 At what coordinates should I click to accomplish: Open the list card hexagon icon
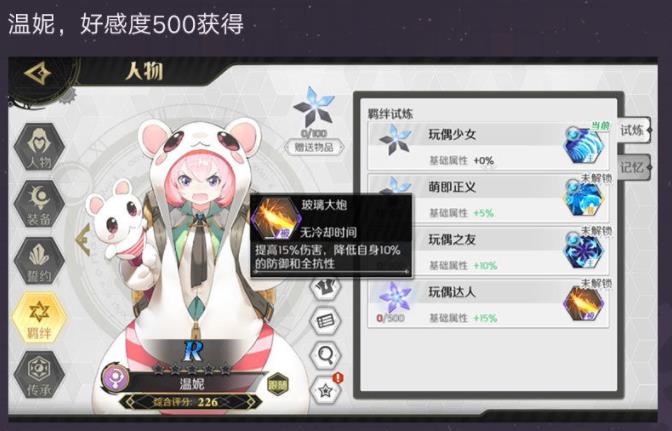pyautogui.click(x=326, y=321)
